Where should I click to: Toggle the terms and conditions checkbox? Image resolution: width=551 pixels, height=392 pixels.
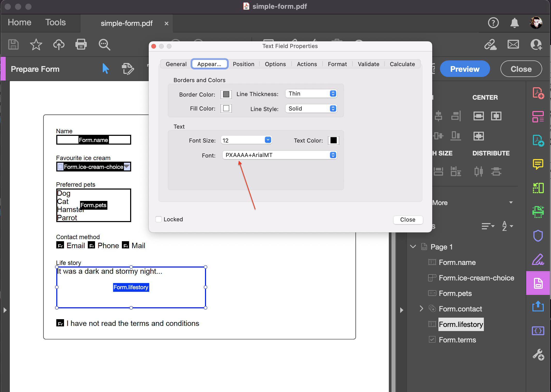coord(60,323)
